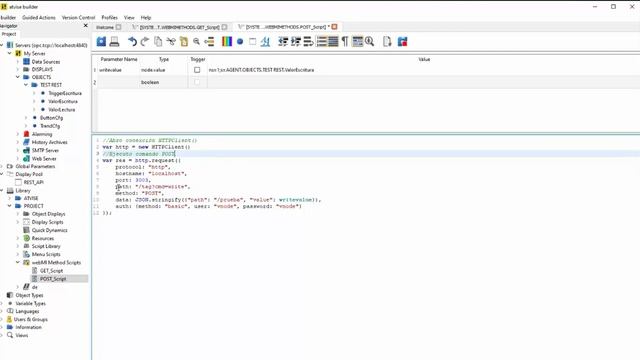Screen dimensions: 640x360
Task: Click the blue-red icon at the toolbar end
Action: (402, 41)
